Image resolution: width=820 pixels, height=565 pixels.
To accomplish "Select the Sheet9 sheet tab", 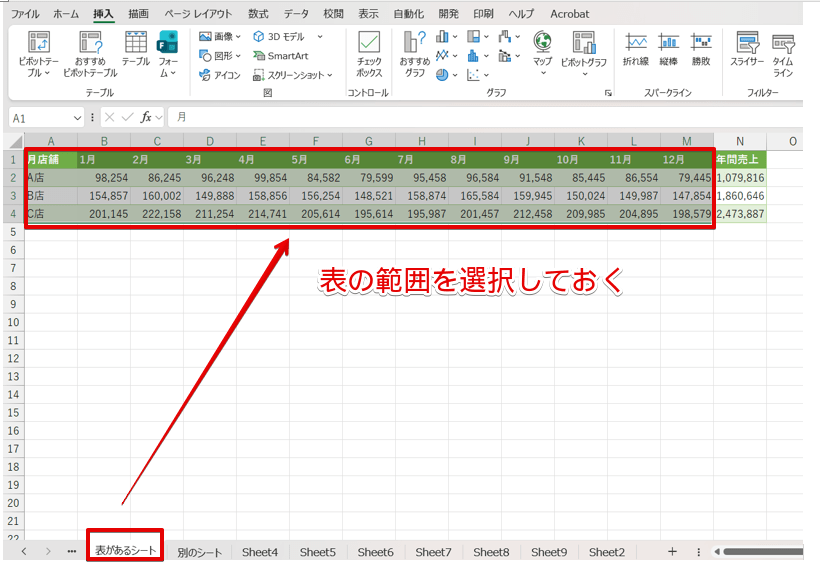I will (549, 552).
